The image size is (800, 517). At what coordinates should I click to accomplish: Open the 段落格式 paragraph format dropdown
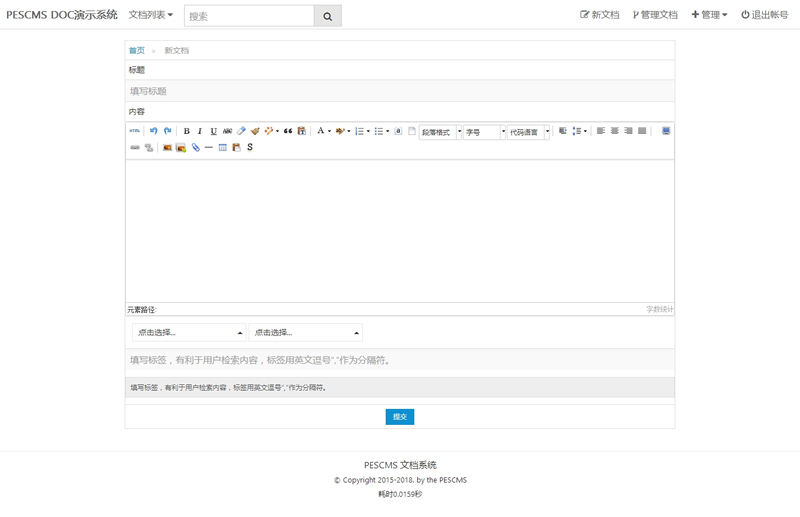(440, 132)
